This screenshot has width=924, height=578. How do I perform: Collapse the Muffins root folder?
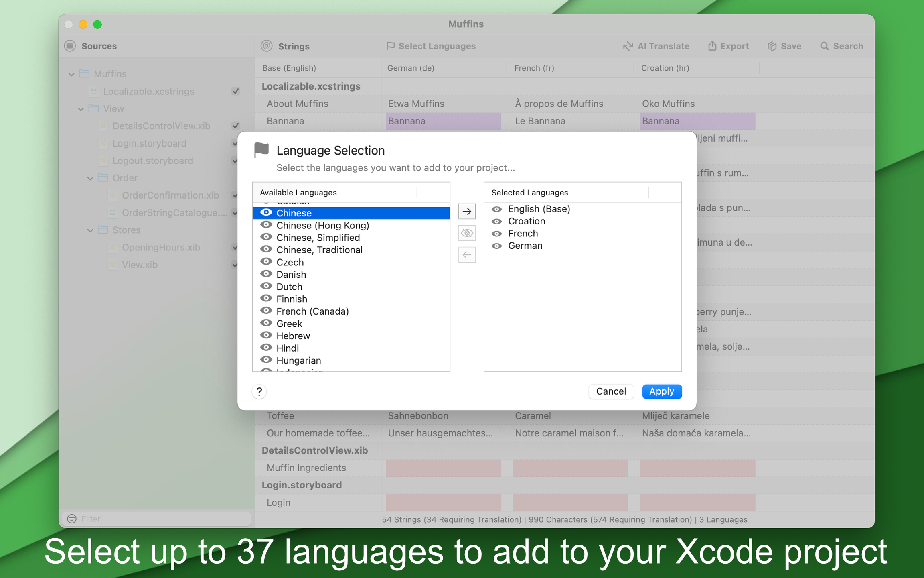(x=71, y=74)
